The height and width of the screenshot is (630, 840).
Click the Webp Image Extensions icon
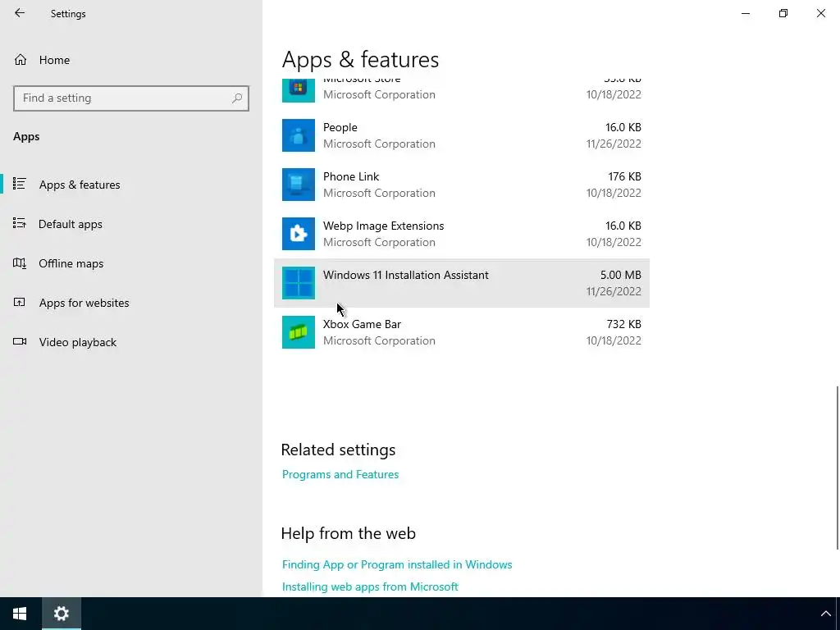(x=299, y=234)
